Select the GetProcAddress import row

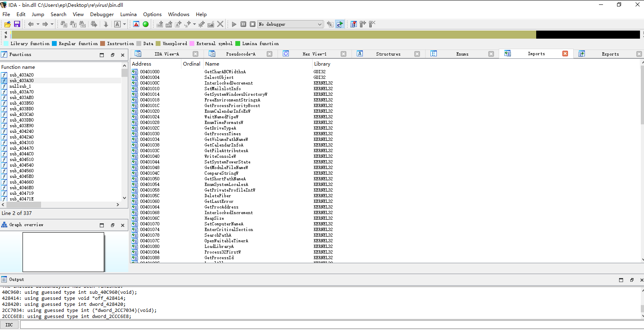tap(385, 207)
